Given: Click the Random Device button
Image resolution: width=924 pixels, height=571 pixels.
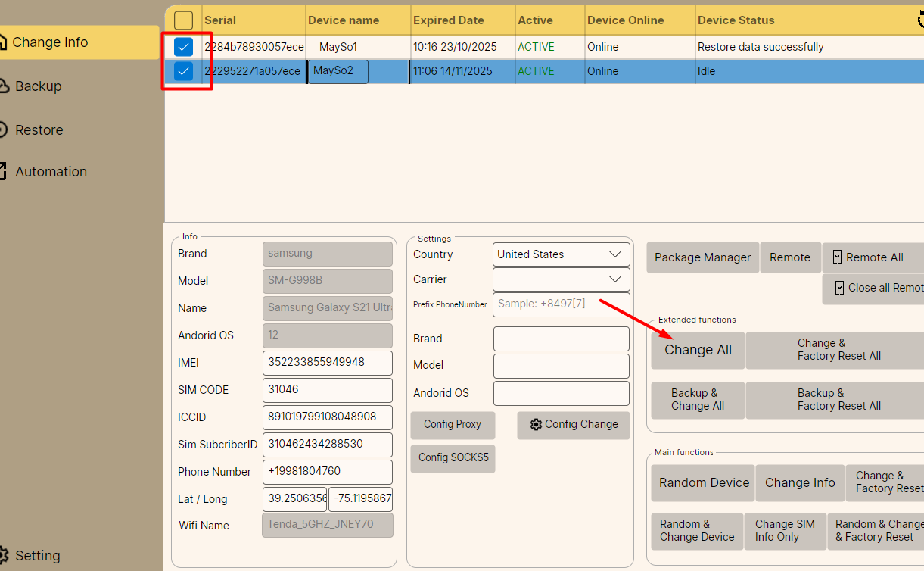Looking at the screenshot, I should tap(704, 482).
